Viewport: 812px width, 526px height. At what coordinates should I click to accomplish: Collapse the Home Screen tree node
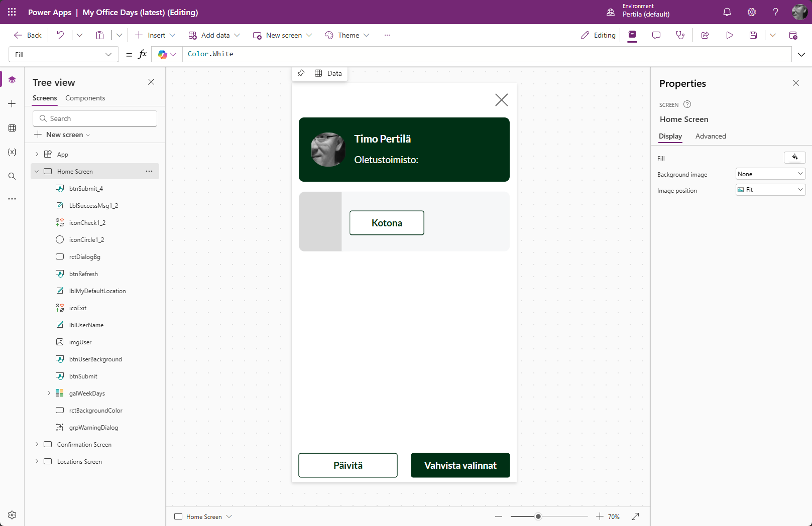pyautogui.click(x=37, y=171)
